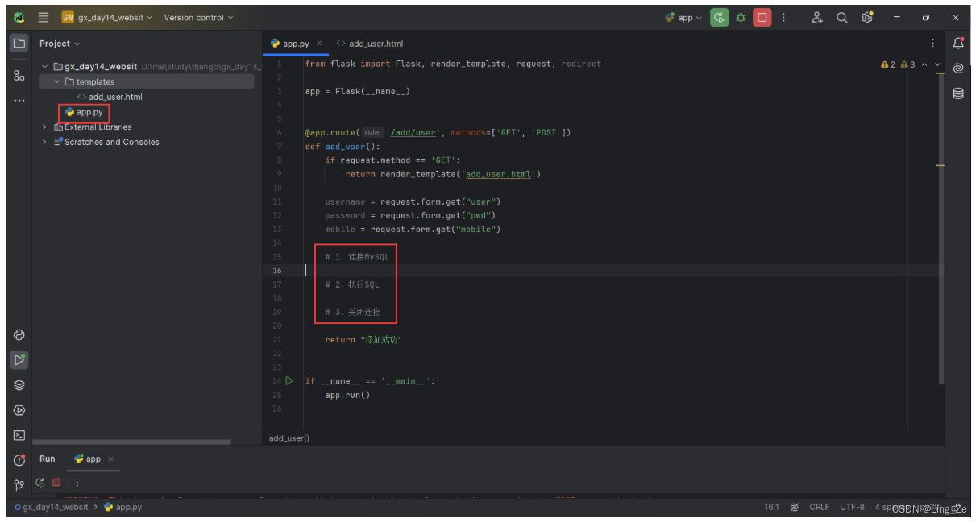Switch to add_user.html editor tab
The height and width of the screenshot is (523, 980).
click(x=370, y=44)
